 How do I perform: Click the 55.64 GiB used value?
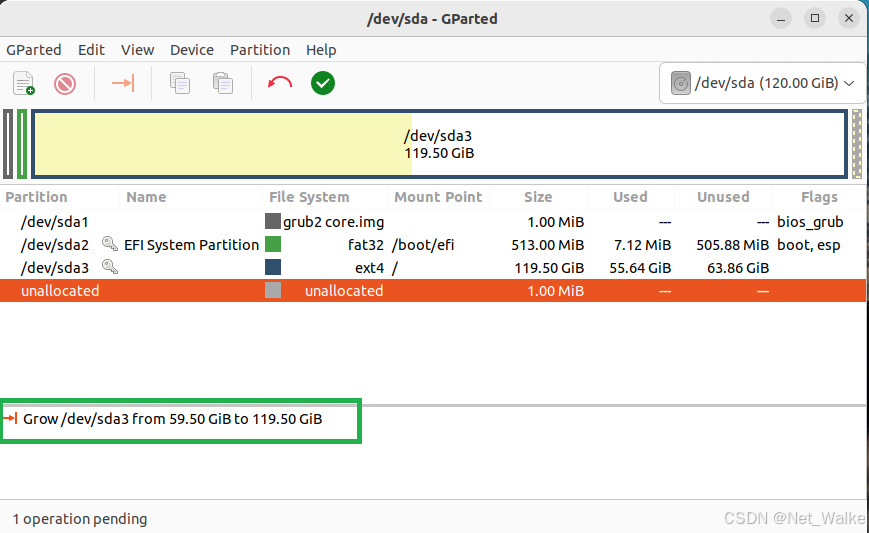[x=640, y=268]
